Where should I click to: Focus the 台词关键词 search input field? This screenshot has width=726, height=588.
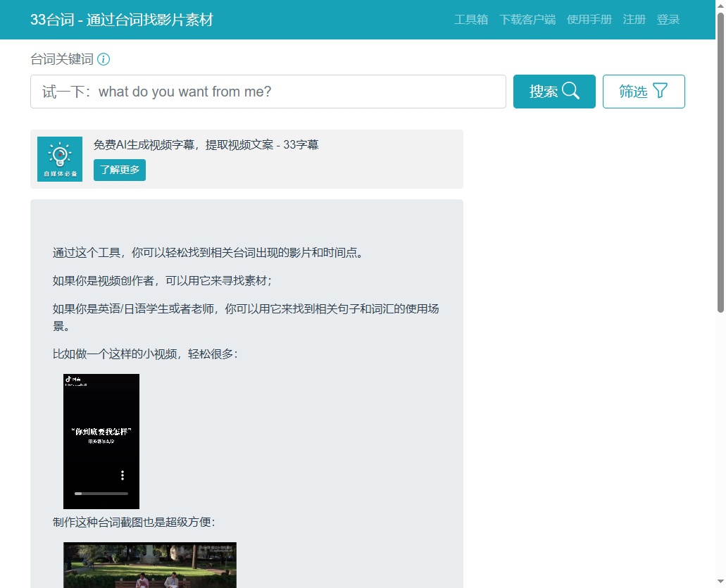268,92
